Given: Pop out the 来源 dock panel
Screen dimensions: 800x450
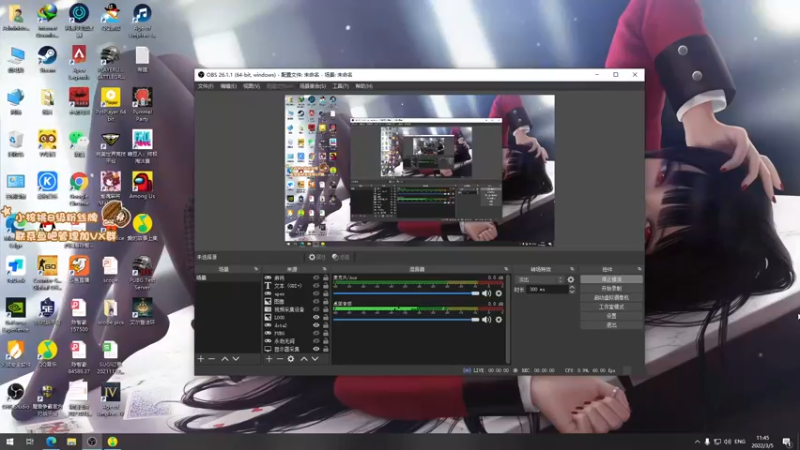Looking at the screenshot, I should [x=324, y=269].
